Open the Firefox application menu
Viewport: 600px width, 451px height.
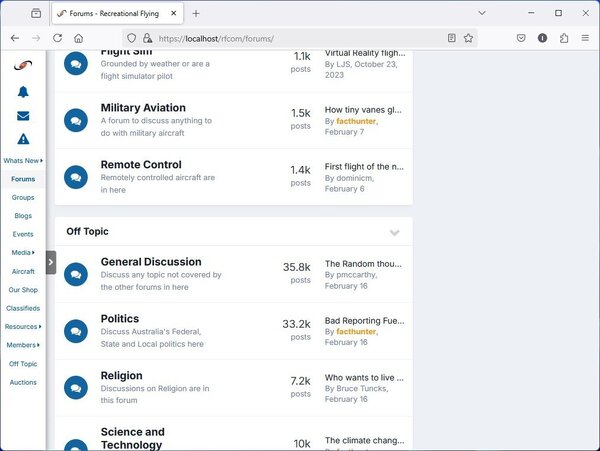585,38
